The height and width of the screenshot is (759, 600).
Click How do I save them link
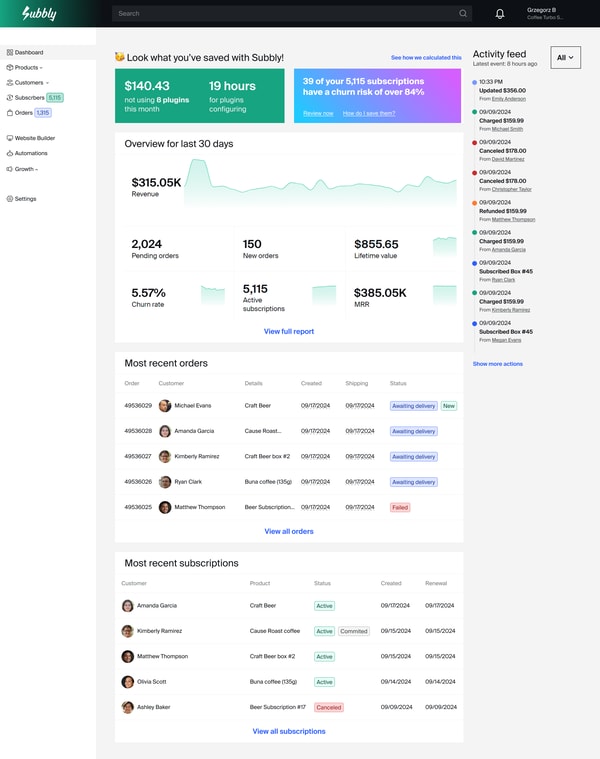coord(369,113)
